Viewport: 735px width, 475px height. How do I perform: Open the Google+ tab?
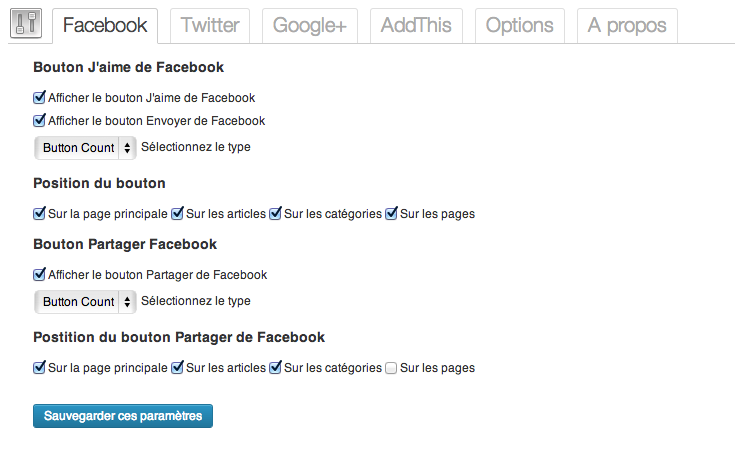coord(309,26)
